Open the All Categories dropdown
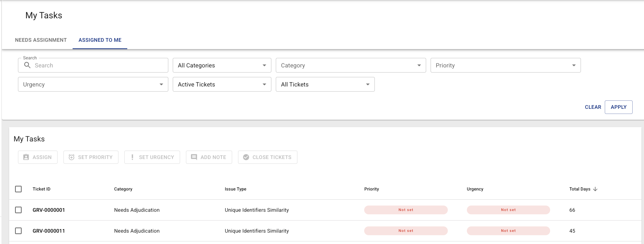Screen dimensions: 644x244 point(222,65)
